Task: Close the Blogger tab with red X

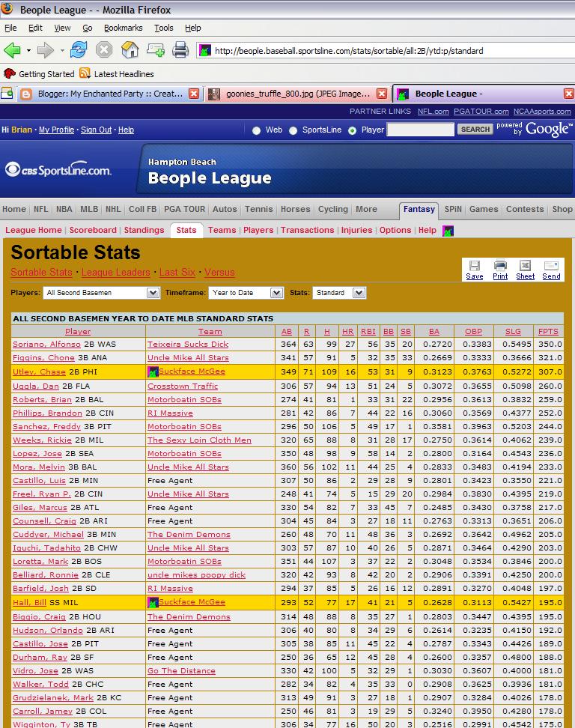Action: point(194,94)
